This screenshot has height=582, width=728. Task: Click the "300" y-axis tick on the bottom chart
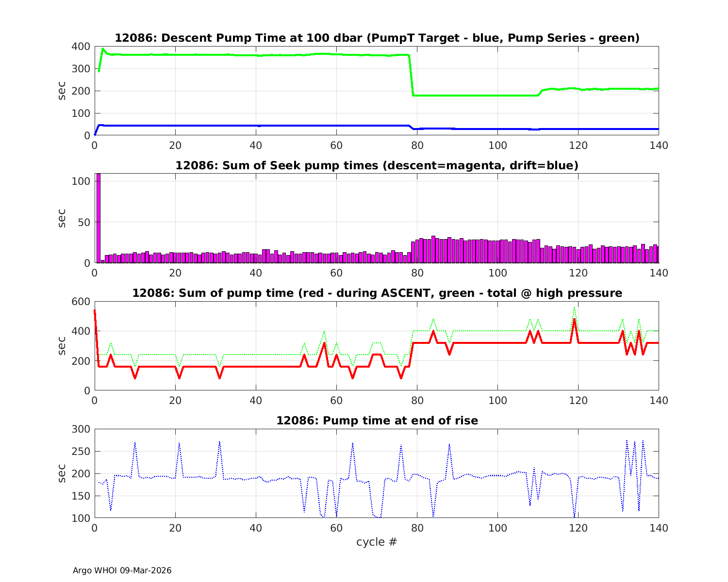tap(81, 429)
